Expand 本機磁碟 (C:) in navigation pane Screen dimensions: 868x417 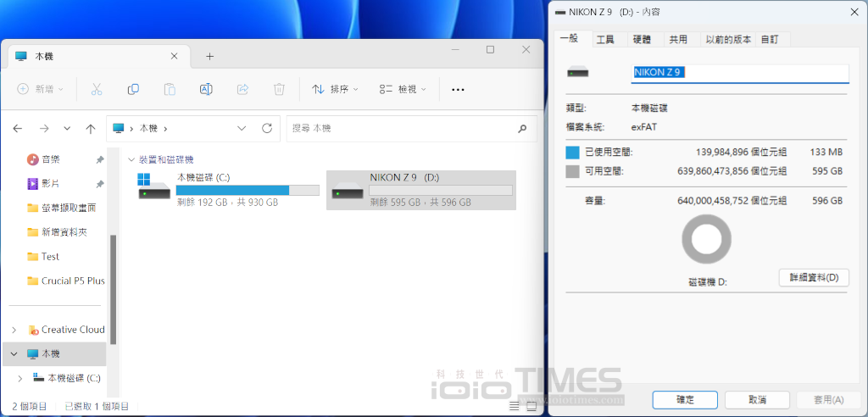pos(19,378)
